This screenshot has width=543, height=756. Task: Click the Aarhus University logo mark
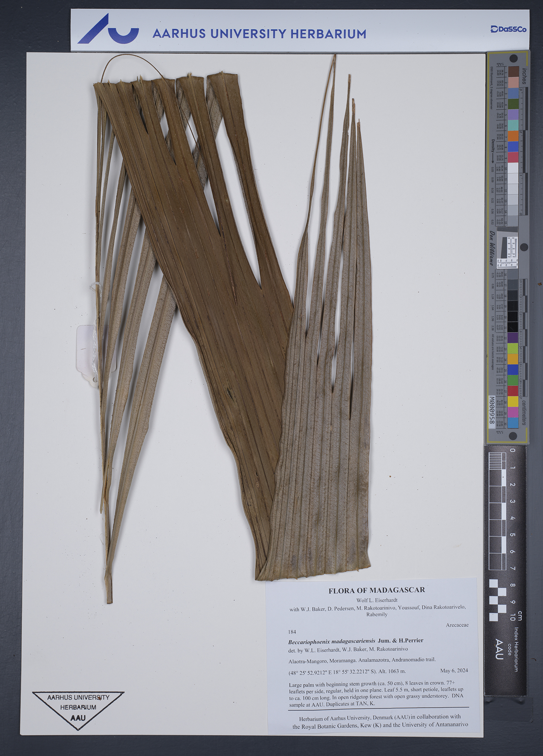pos(108,30)
